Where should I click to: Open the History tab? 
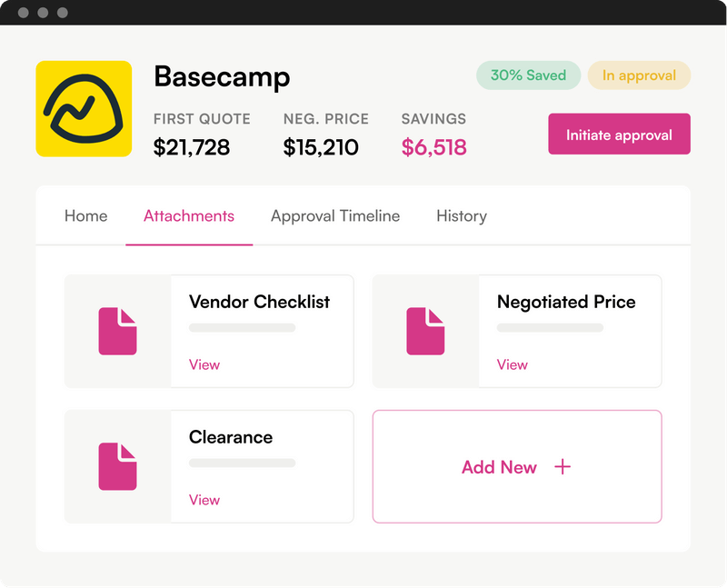(x=462, y=216)
